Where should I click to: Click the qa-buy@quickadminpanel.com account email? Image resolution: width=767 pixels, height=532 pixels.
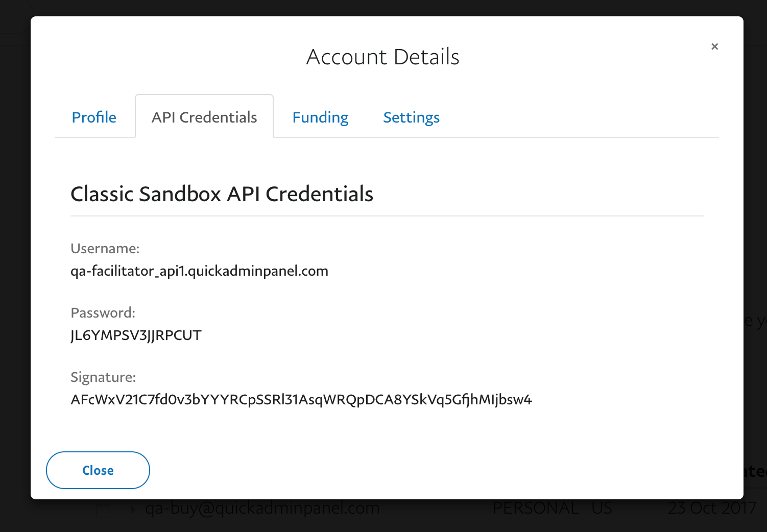(262, 508)
